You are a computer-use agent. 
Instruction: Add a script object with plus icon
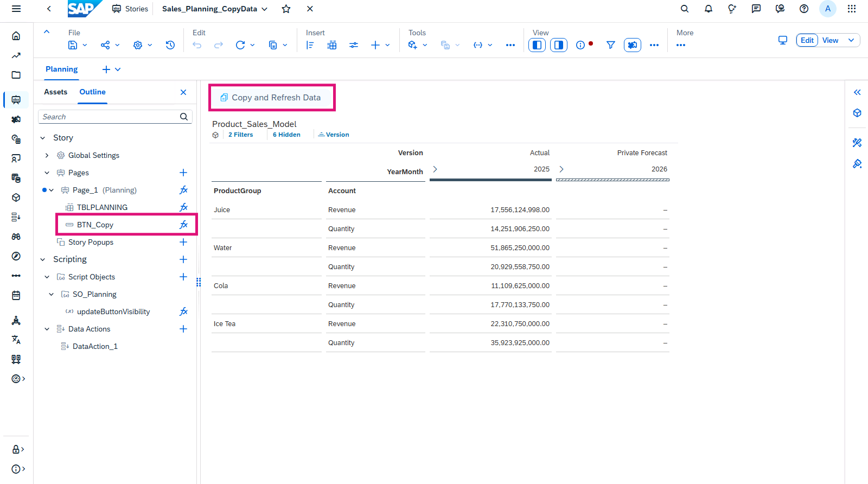tap(183, 277)
